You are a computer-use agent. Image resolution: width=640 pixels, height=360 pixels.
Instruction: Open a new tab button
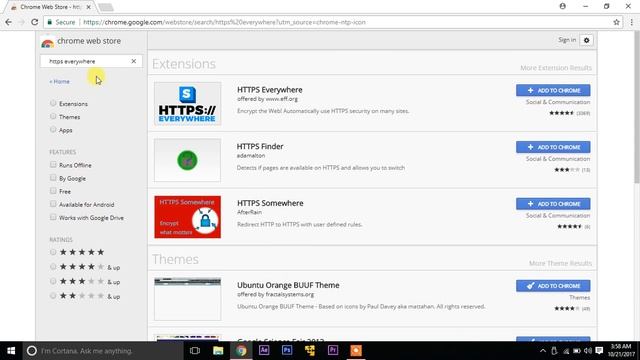pyautogui.click(x=106, y=7)
